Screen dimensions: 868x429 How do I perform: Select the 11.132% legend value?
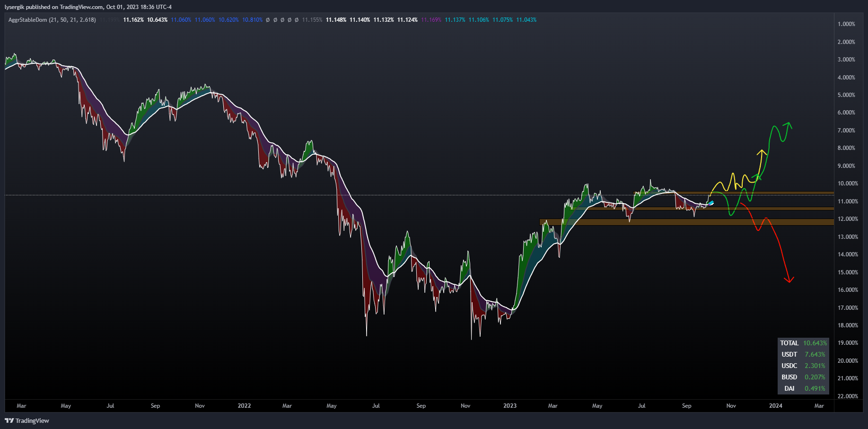pos(384,20)
